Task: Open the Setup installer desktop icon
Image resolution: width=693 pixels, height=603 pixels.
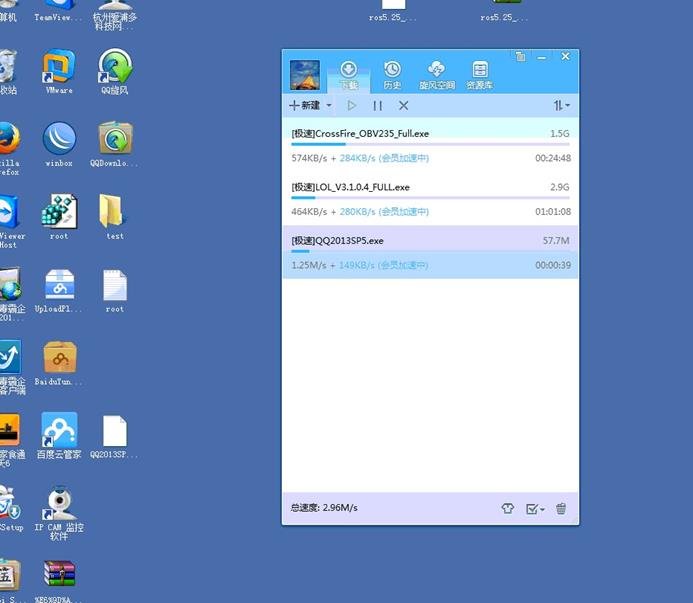Action: 11,508
